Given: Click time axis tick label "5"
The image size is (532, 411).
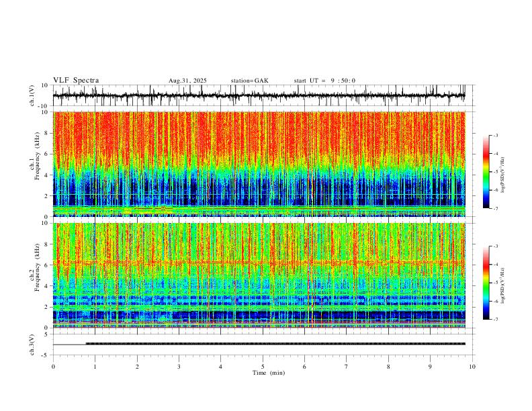Looking at the screenshot, I should tap(263, 367).
